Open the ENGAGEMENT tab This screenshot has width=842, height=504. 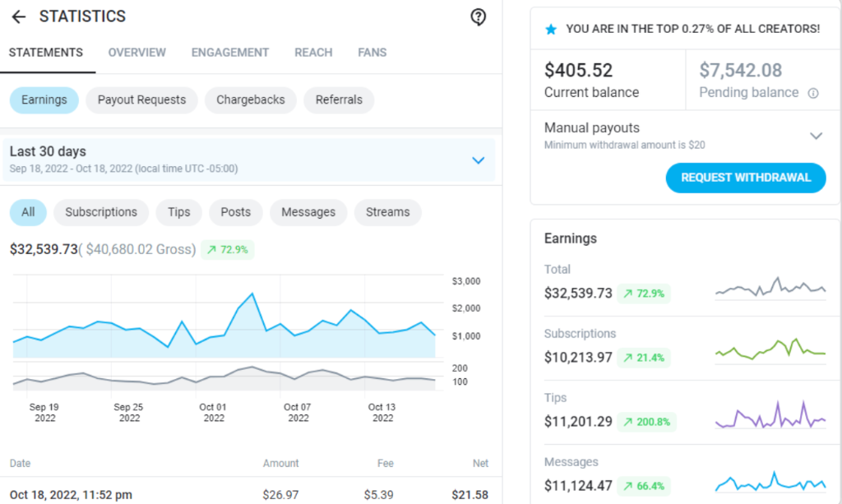tap(230, 53)
